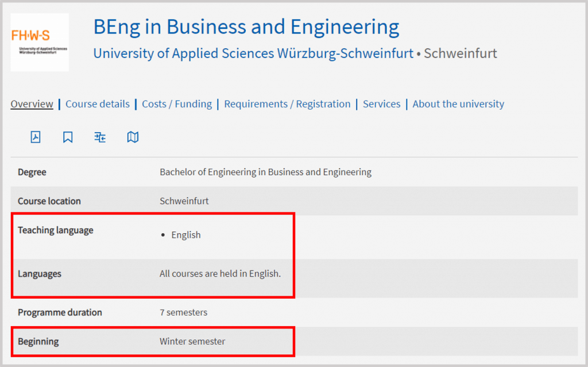Viewport: 588px width, 367px height.
Task: Click the Schweinfurt text in the header
Action: point(461,53)
